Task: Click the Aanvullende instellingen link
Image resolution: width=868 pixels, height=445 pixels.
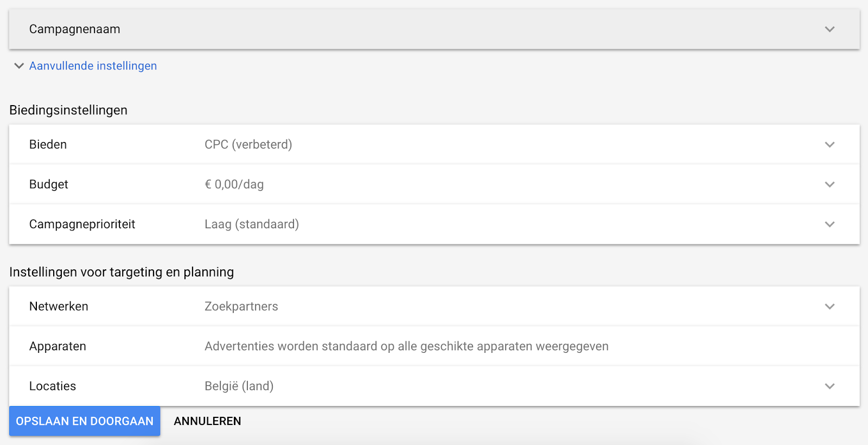Action: (x=93, y=66)
